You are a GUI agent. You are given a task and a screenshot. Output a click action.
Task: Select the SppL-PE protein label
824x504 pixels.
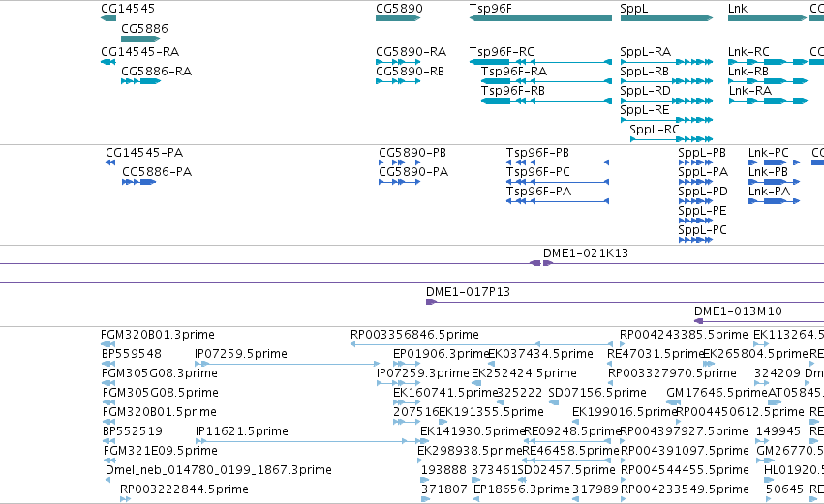(702, 211)
